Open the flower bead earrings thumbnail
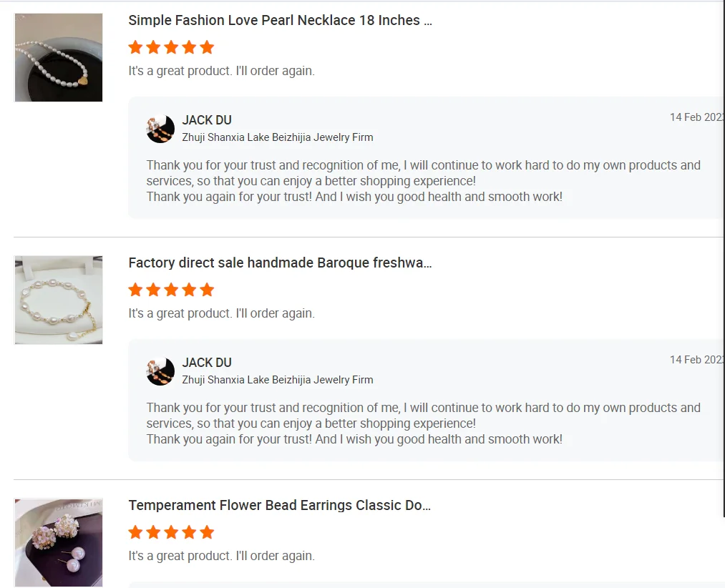Viewport: 725px width, 588px height. coord(59,542)
